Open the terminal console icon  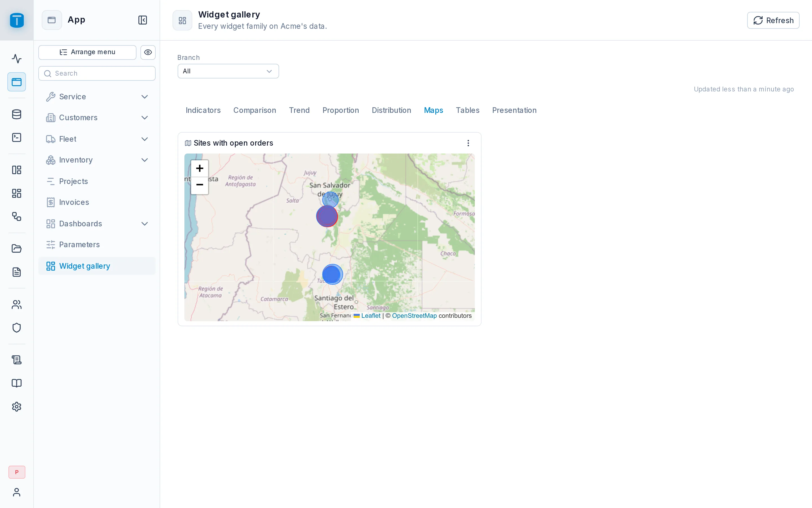pos(16,137)
